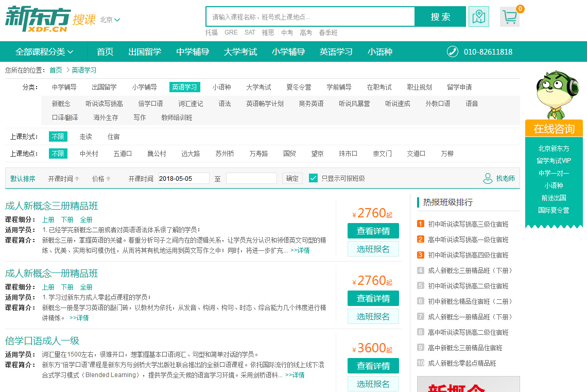
Task: Open 出国留学 navigation item
Action: click(145, 52)
